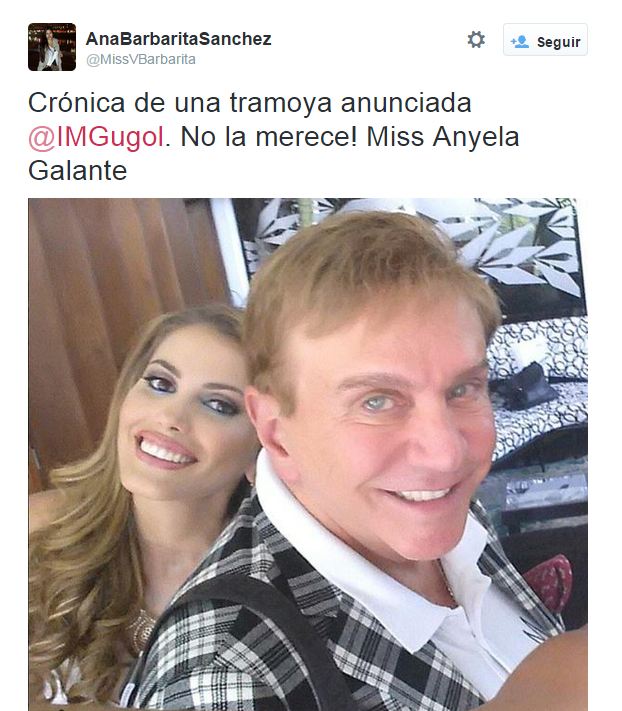Image resolution: width=622 pixels, height=711 pixels.
Task: Expand the gear user actions dropdown
Action: [476, 40]
